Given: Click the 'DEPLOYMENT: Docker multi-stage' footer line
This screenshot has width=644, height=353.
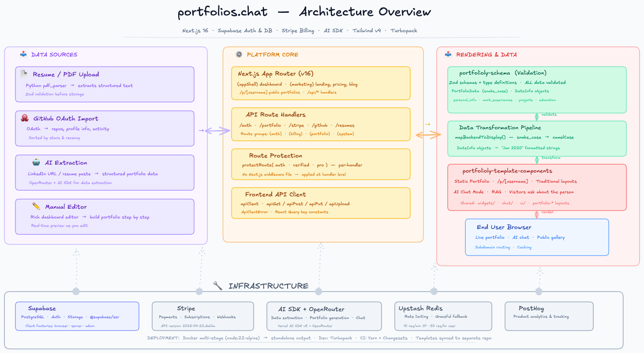Looking at the screenshot, I should (319, 338).
